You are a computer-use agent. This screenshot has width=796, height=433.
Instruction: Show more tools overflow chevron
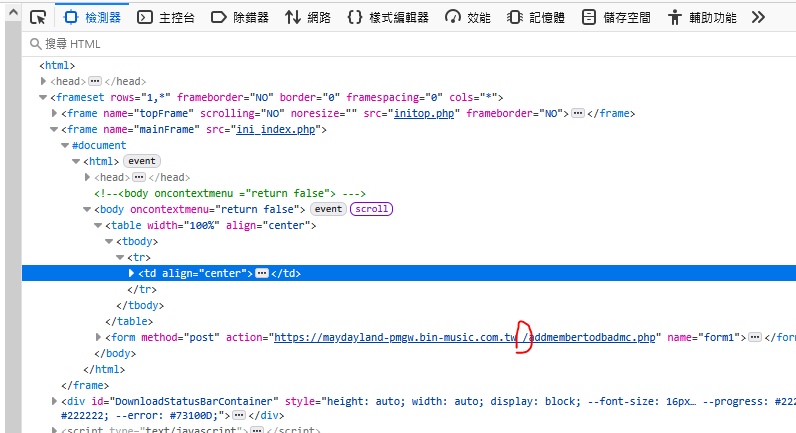[x=758, y=18]
